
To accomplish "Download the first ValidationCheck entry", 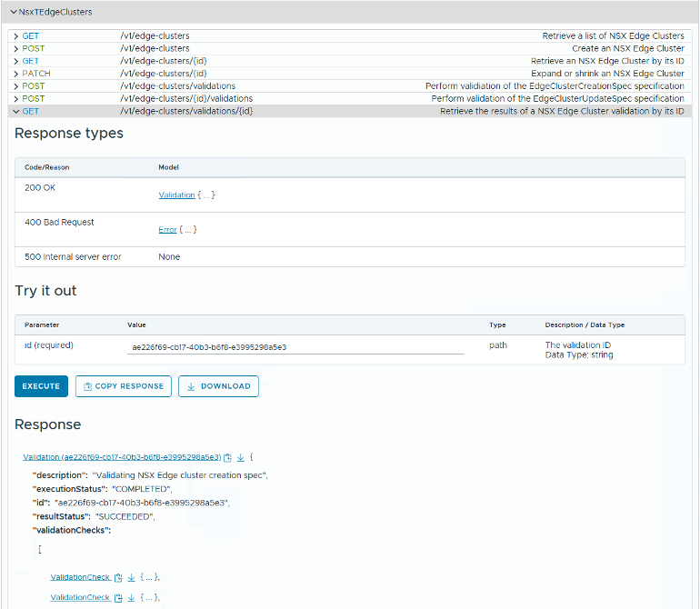I will 131,577.
